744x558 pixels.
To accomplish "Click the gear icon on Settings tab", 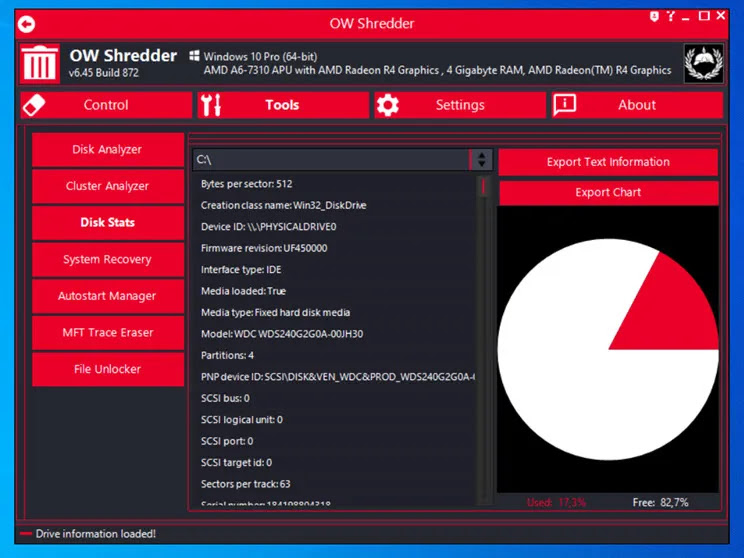I will click(388, 105).
